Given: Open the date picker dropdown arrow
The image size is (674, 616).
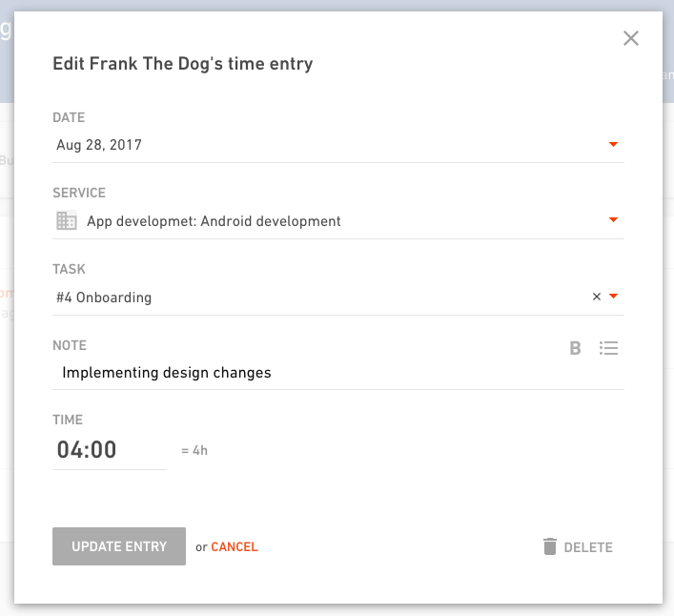Looking at the screenshot, I should pyautogui.click(x=614, y=145).
